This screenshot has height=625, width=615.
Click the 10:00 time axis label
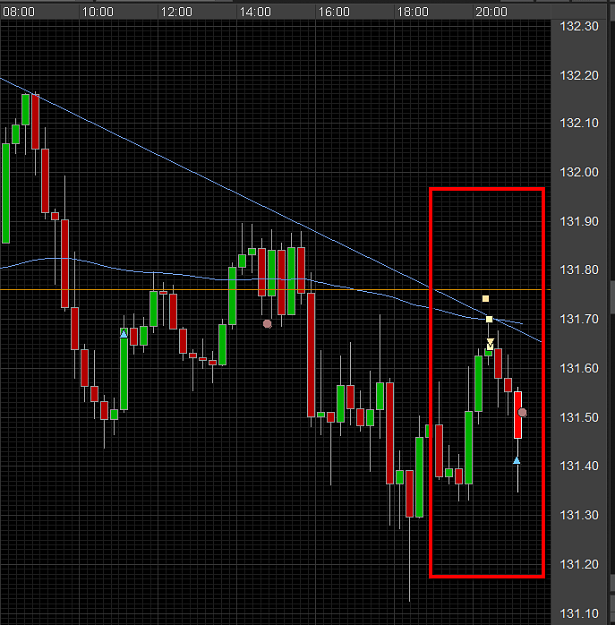(98, 12)
